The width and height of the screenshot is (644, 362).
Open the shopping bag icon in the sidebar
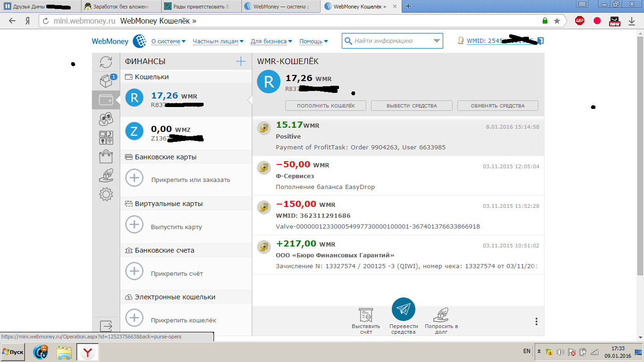[x=106, y=156]
